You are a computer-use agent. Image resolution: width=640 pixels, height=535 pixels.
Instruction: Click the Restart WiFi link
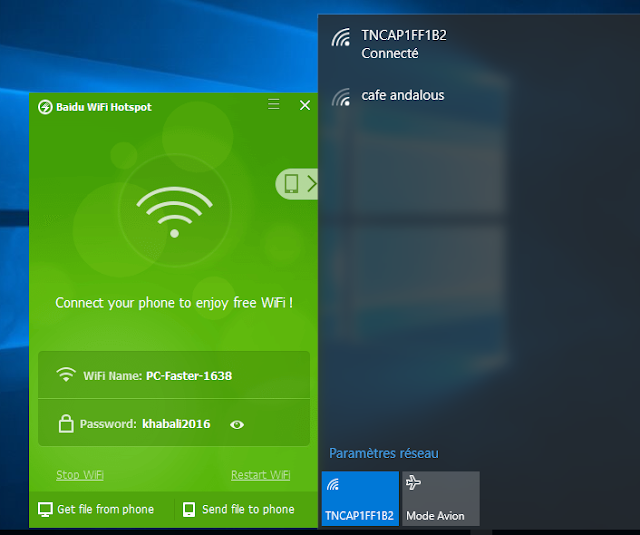[260, 475]
